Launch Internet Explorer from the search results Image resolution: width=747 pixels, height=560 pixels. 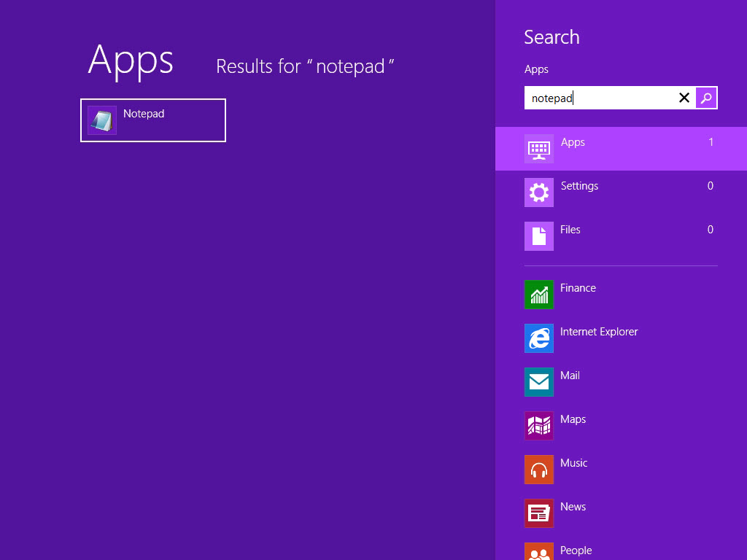tap(538, 338)
